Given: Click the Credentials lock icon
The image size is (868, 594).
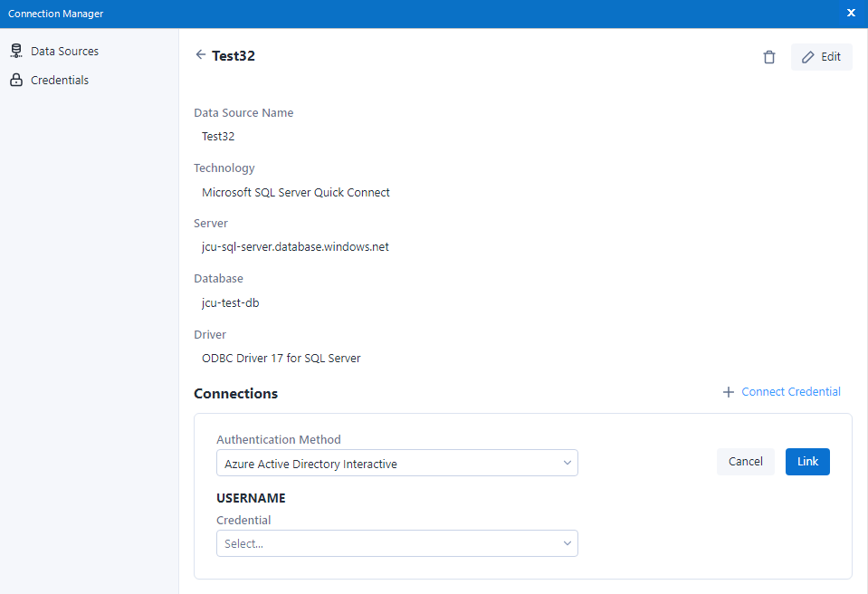Looking at the screenshot, I should tap(15, 81).
